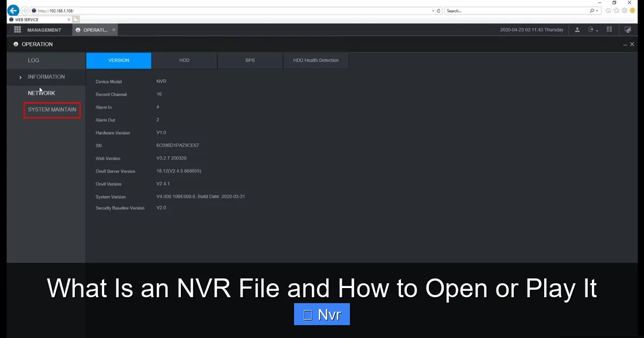Click the smiley feedback icon
The image size is (644, 338).
pos(632,10)
